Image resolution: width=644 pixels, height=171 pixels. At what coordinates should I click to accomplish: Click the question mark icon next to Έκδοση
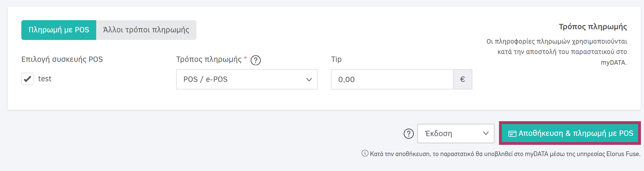pos(408,134)
